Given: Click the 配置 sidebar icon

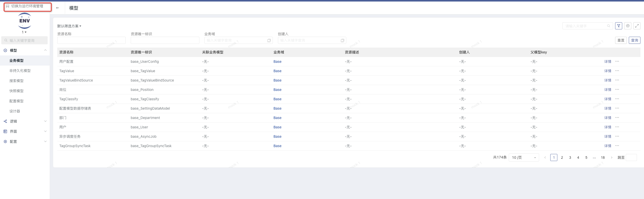Looking at the screenshot, I should [5, 142].
